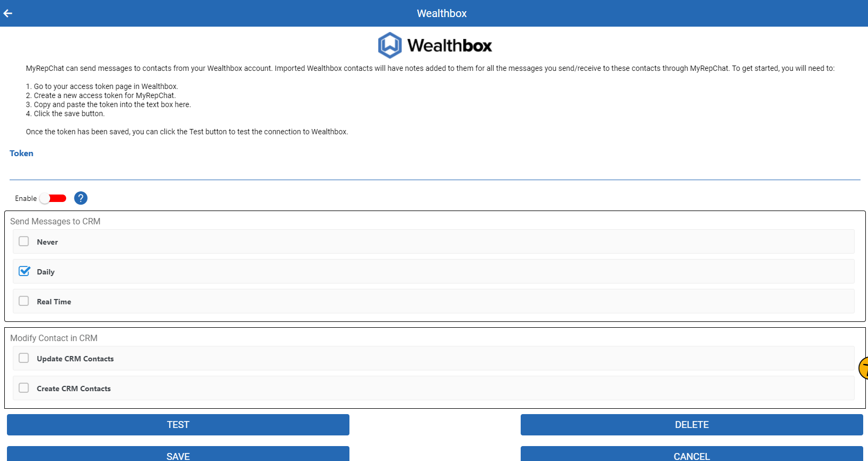The image size is (868, 461).
Task: Toggle the Enable switch
Action: pos(53,198)
